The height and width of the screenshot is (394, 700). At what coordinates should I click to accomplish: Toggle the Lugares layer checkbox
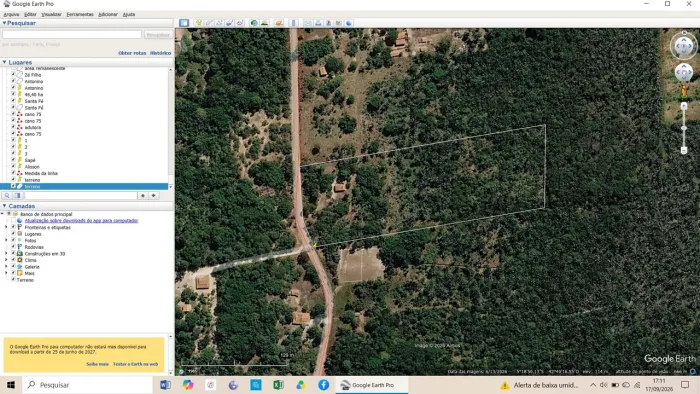point(13,233)
